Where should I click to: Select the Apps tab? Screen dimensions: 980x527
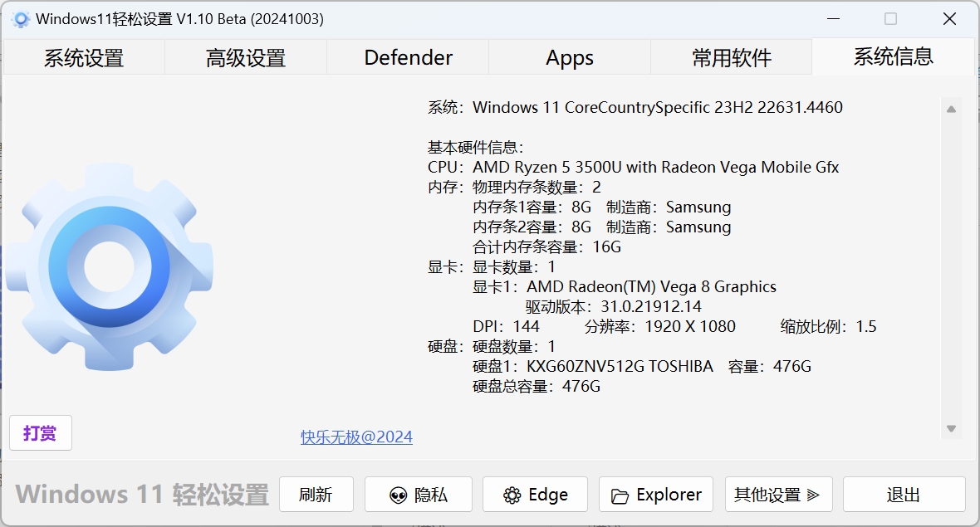[570, 57]
